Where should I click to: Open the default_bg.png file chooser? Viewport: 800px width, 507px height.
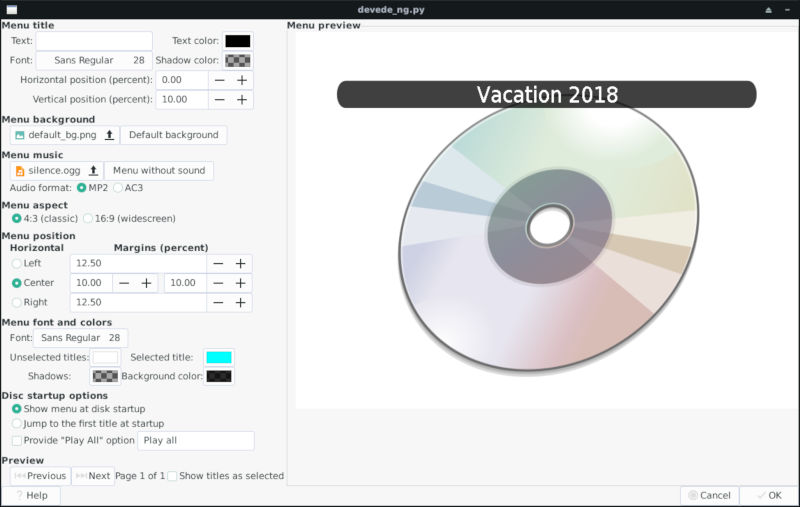pyautogui.click(x=57, y=135)
